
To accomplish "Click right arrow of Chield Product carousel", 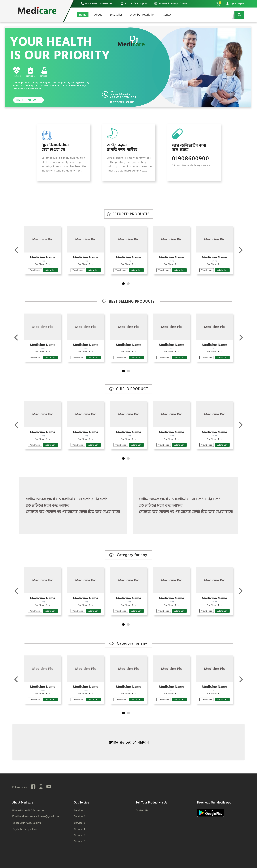I will [x=241, y=425].
